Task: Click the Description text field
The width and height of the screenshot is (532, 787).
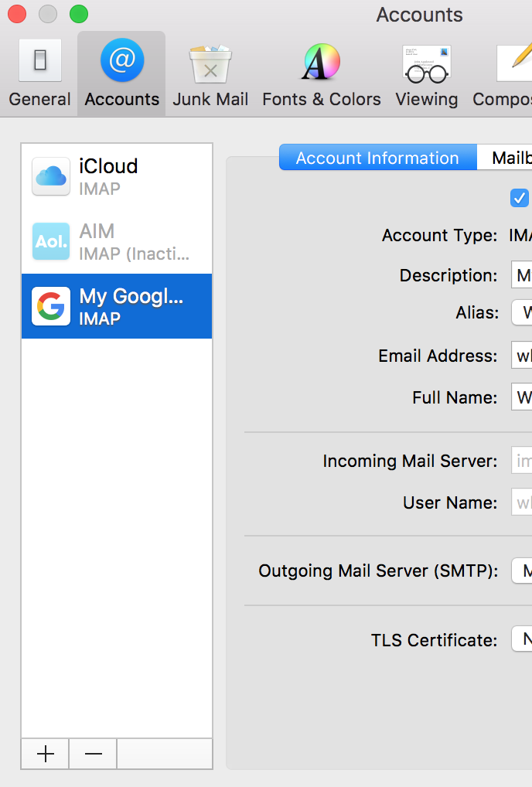Action: coord(522,275)
